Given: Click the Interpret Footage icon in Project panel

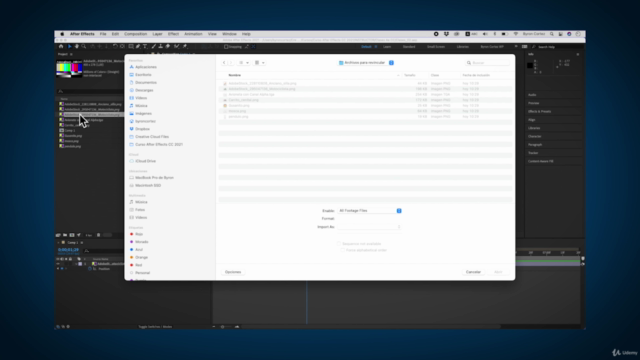Looking at the screenshot, I should 58,235.
